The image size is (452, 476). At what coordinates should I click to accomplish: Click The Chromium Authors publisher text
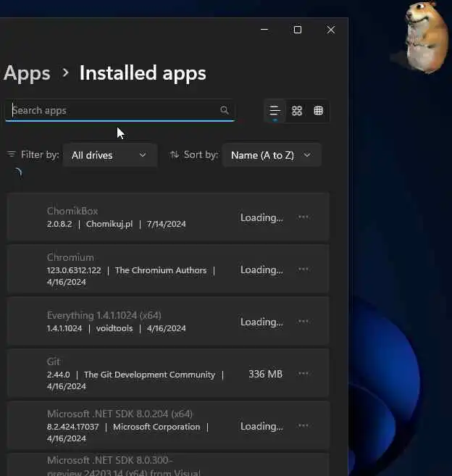161,270
